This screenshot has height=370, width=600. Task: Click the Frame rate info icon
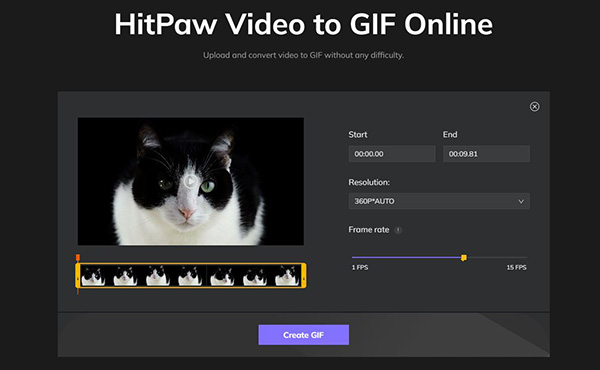[x=398, y=230]
